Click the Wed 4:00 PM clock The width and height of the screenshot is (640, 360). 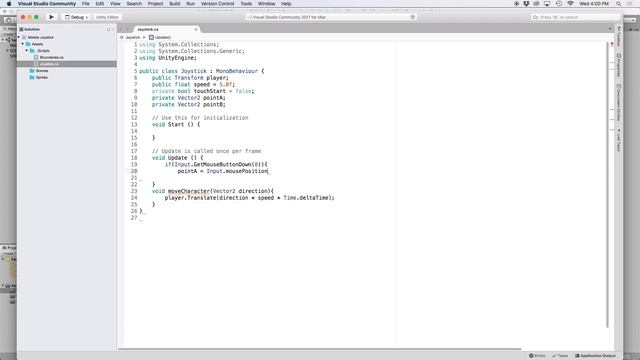click(594, 4)
